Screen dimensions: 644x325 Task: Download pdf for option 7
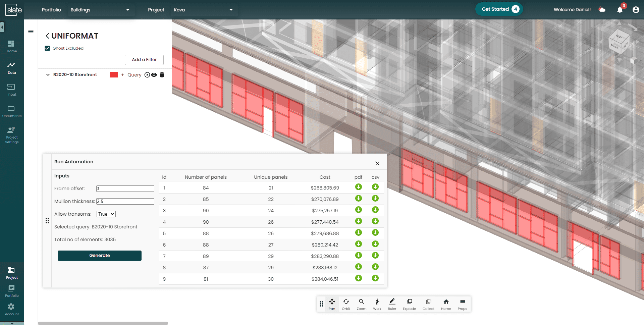pyautogui.click(x=359, y=256)
